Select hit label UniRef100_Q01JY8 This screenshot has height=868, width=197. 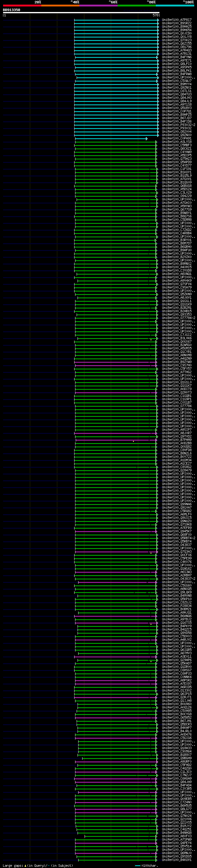pyautogui.click(x=177, y=37)
